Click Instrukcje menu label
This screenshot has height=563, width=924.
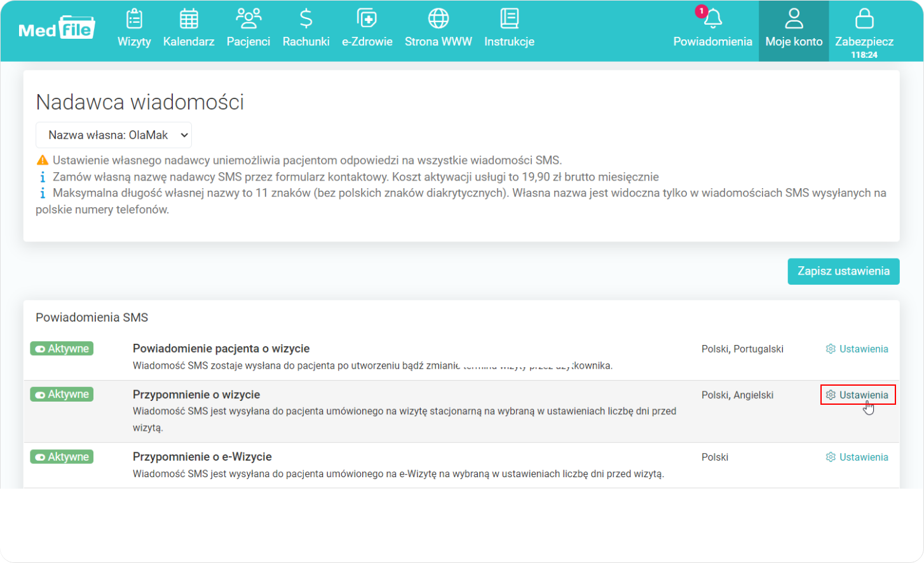point(509,41)
